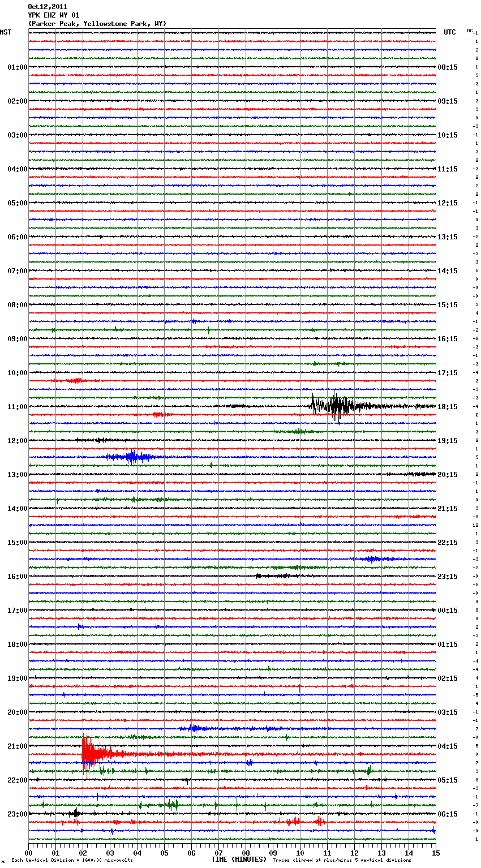This screenshot has width=481, height=868.
Task: Select the station code "YPK EHZ WY 01"
Action: point(53,15)
